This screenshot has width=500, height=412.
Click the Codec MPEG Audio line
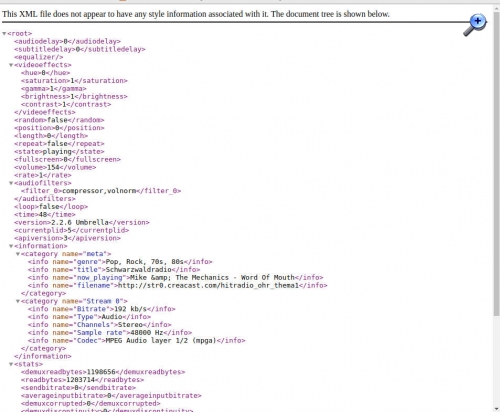pyautogui.click(x=137, y=341)
